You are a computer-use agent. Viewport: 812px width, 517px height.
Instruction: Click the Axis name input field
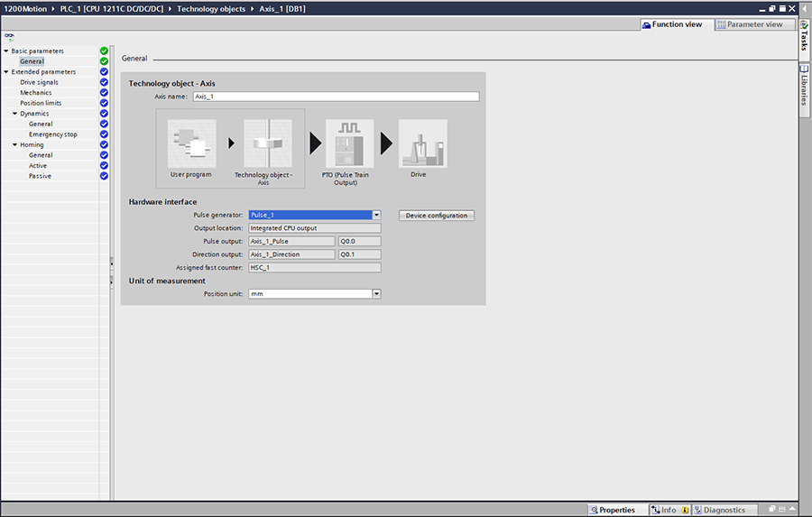[x=337, y=97]
